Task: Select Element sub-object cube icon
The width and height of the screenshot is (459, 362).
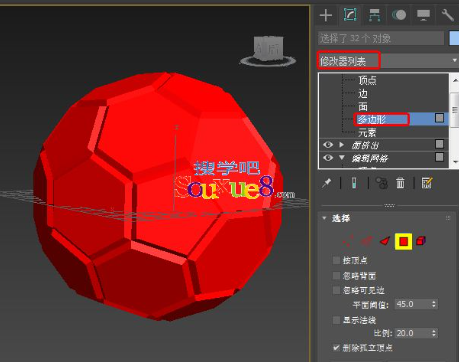Action: pyautogui.click(x=421, y=241)
